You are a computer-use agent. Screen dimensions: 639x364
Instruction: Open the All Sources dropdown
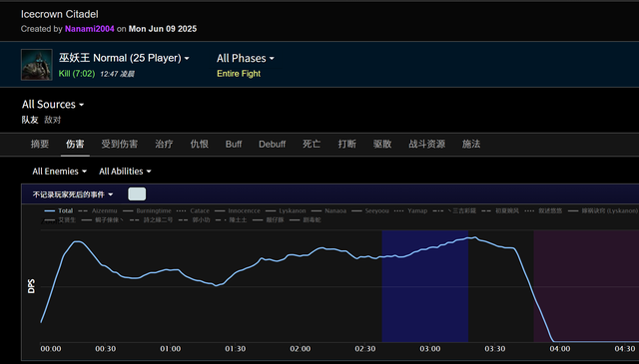click(x=53, y=105)
